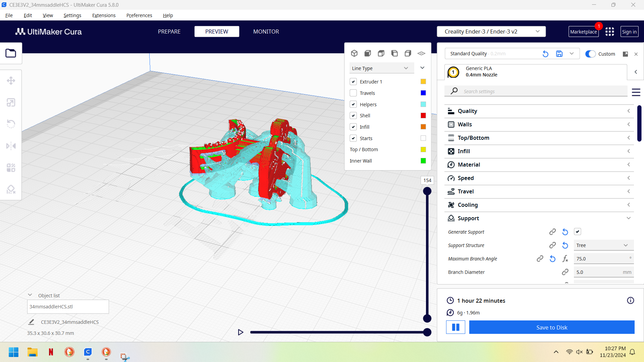The width and height of the screenshot is (644, 362).
Task: Open the print time info icon
Action: [631, 300]
